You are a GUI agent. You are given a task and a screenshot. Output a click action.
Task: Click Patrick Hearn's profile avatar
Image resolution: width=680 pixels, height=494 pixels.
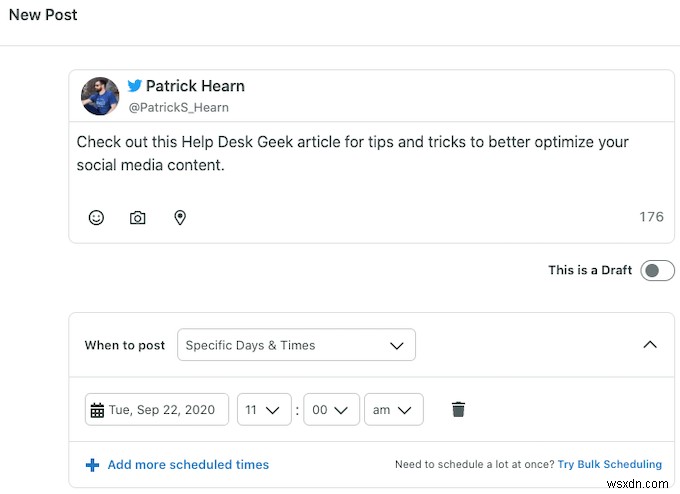tap(100, 96)
